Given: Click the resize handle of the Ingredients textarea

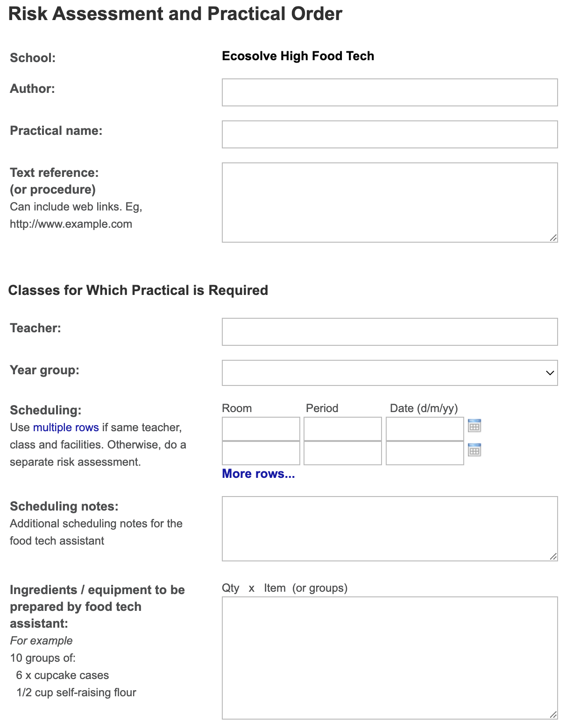Looking at the screenshot, I should point(553,715).
